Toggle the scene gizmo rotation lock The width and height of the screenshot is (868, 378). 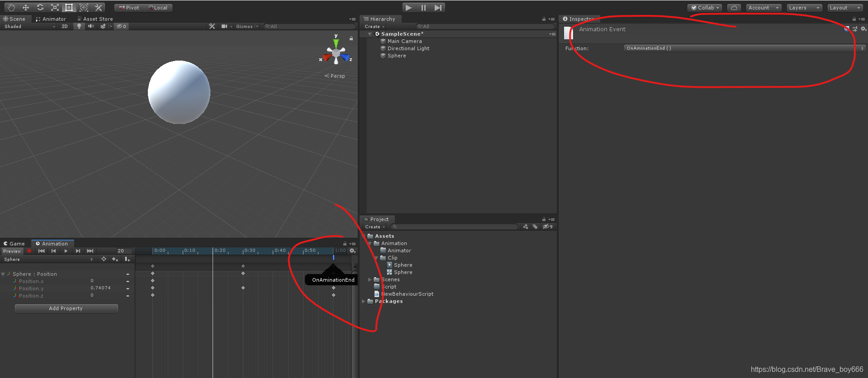click(x=351, y=38)
